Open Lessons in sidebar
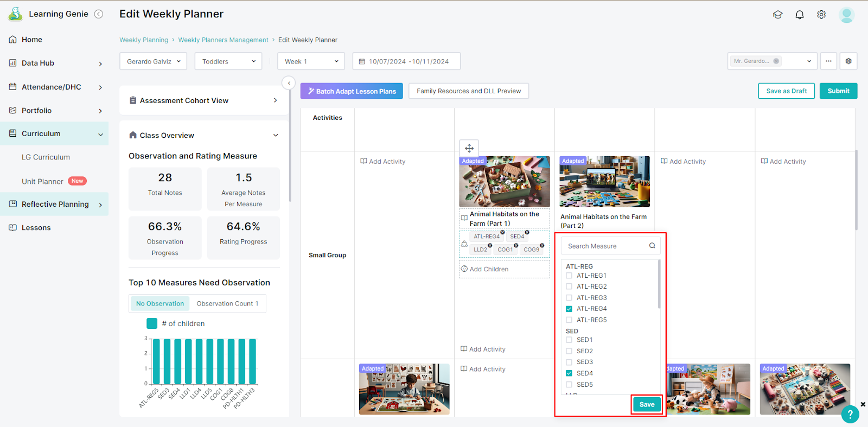This screenshot has width=868, height=427. 36,228
